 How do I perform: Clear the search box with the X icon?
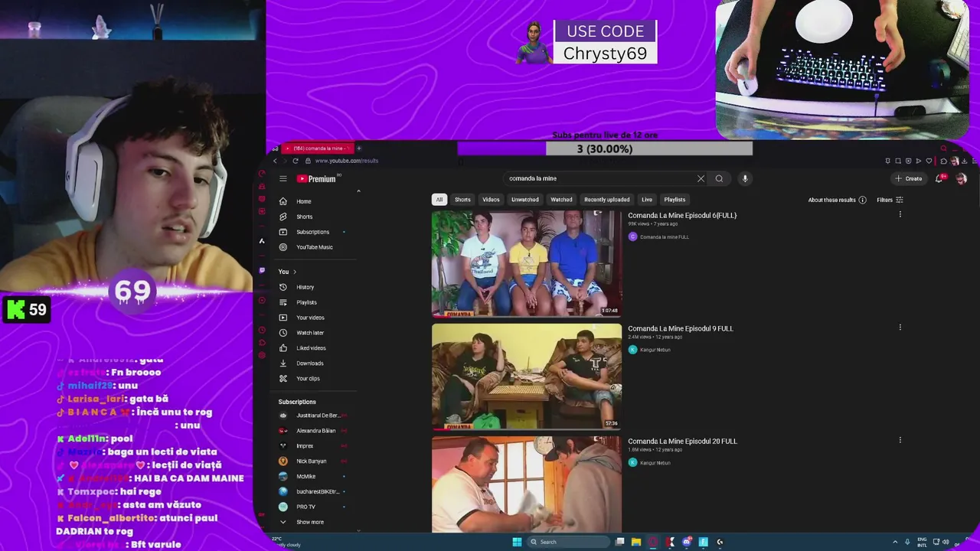pyautogui.click(x=701, y=178)
